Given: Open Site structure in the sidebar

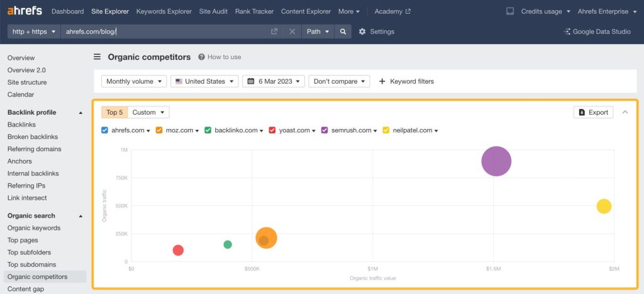Looking at the screenshot, I should pos(27,82).
